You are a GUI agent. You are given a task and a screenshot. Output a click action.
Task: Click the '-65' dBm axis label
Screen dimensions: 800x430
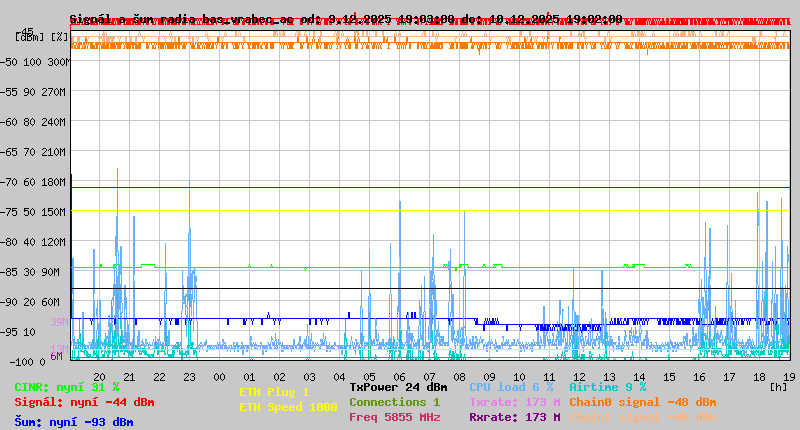pos(9,152)
